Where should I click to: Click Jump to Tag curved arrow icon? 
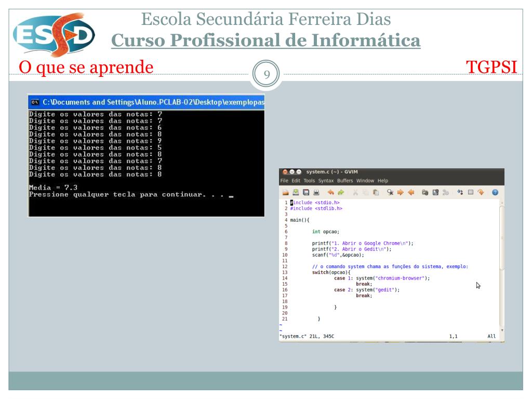click(481, 192)
